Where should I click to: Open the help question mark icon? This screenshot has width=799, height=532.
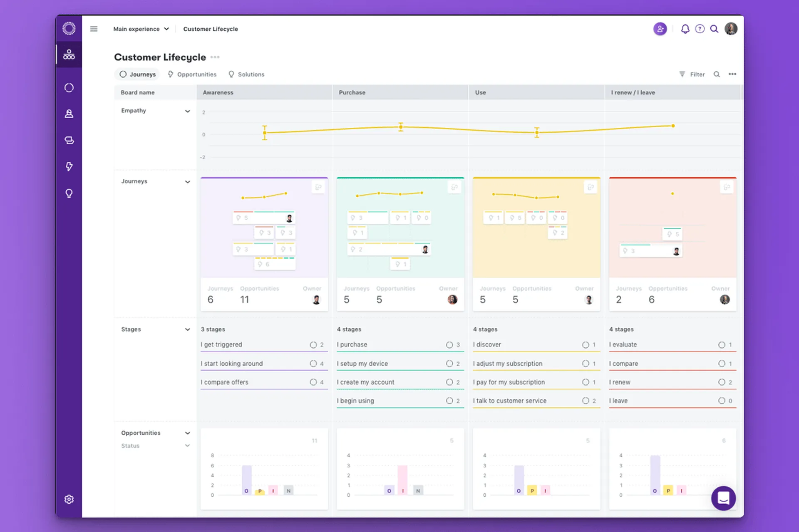(700, 29)
